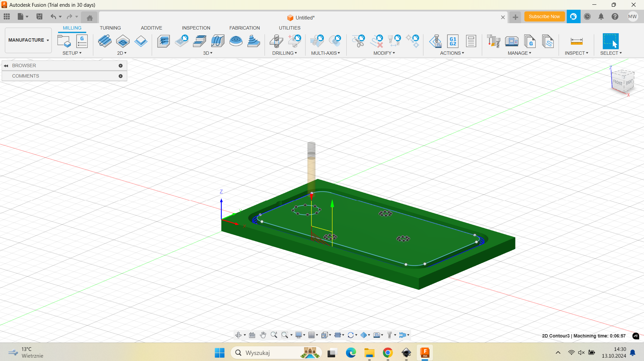
Task: Open a new design tab with plus
Action: point(515,17)
